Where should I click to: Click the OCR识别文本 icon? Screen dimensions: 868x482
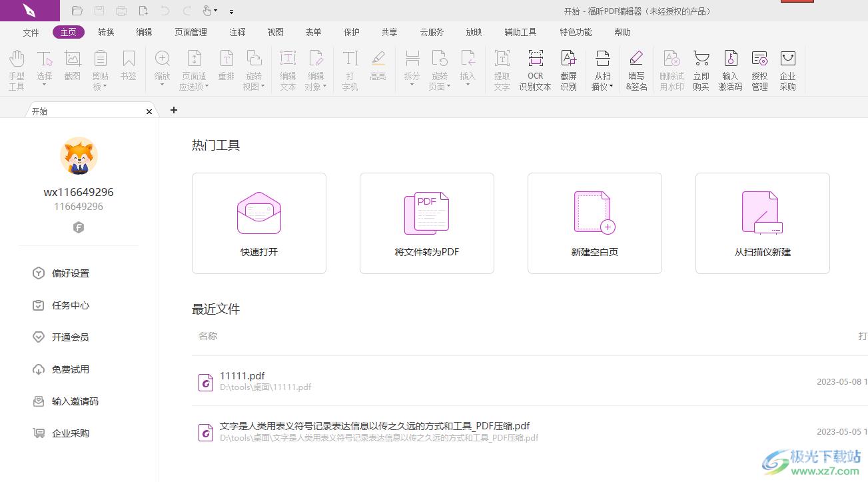pyautogui.click(x=536, y=69)
